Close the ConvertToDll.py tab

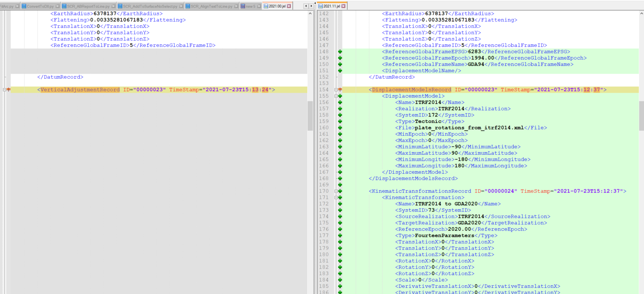[57, 6]
